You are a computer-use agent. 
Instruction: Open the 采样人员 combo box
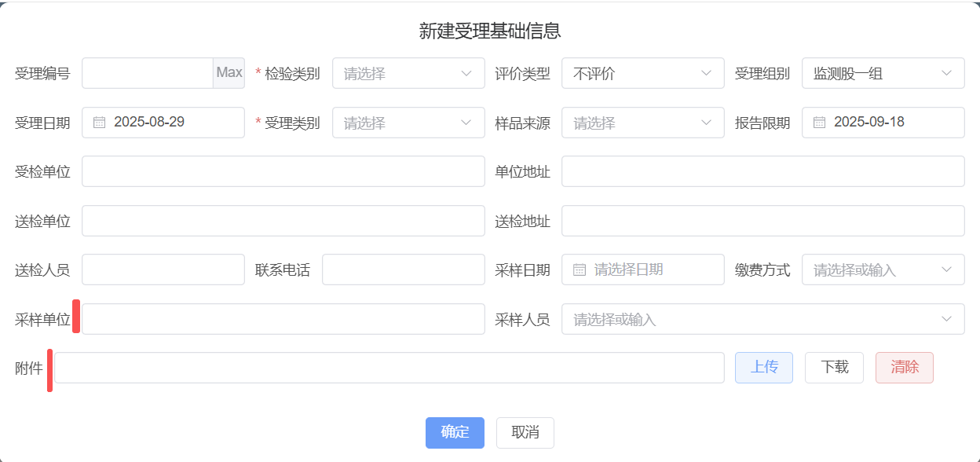tap(762, 319)
